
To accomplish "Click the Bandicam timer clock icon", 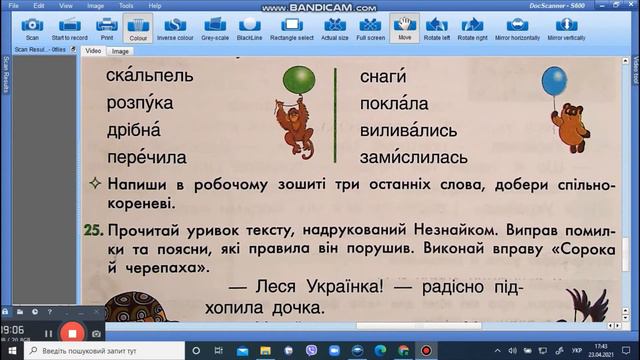I will (x=35, y=311).
